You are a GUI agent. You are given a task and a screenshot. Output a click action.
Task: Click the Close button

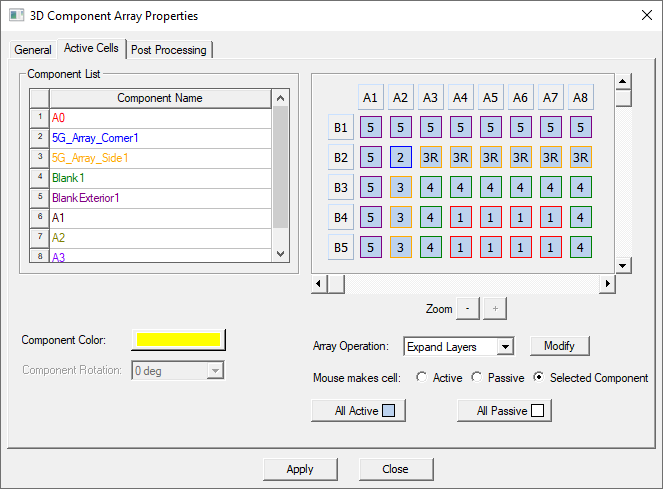point(396,469)
